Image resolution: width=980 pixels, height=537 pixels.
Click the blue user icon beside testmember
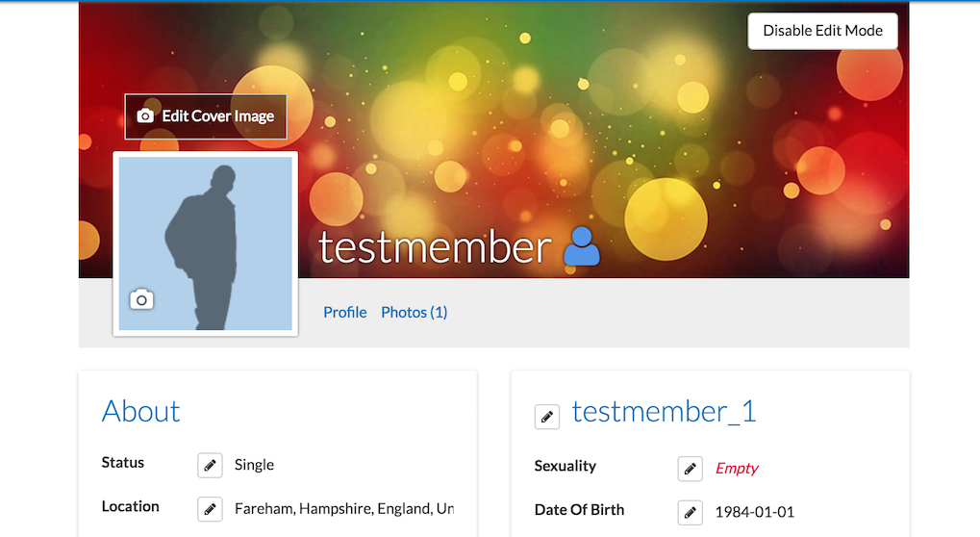[581, 246]
